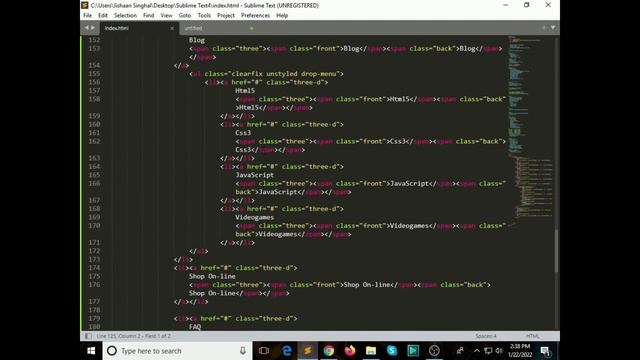Click the word Blog on line 152
The image size is (640, 360).
[x=197, y=40]
